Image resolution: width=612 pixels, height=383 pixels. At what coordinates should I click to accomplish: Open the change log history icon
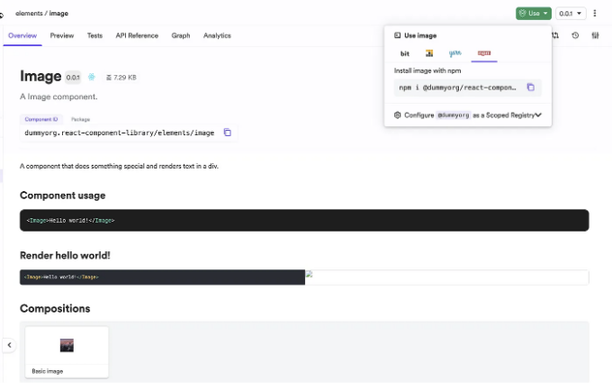[x=575, y=36]
